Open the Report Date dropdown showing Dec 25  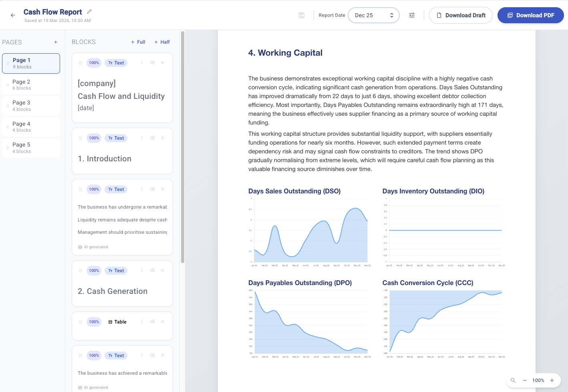pyautogui.click(x=374, y=15)
